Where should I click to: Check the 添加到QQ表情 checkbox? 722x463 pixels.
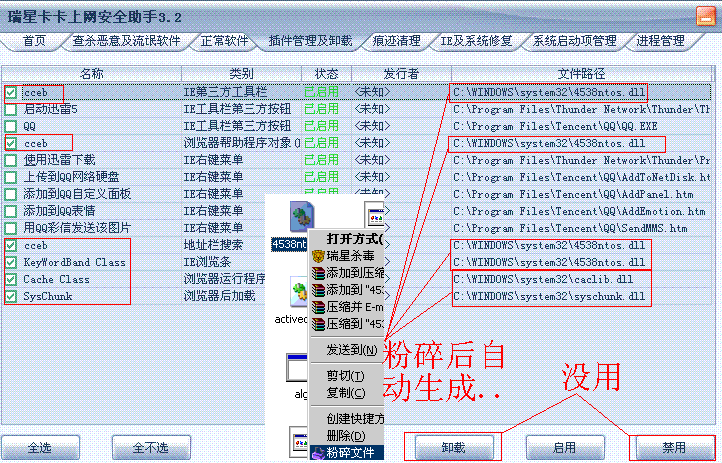(11, 212)
